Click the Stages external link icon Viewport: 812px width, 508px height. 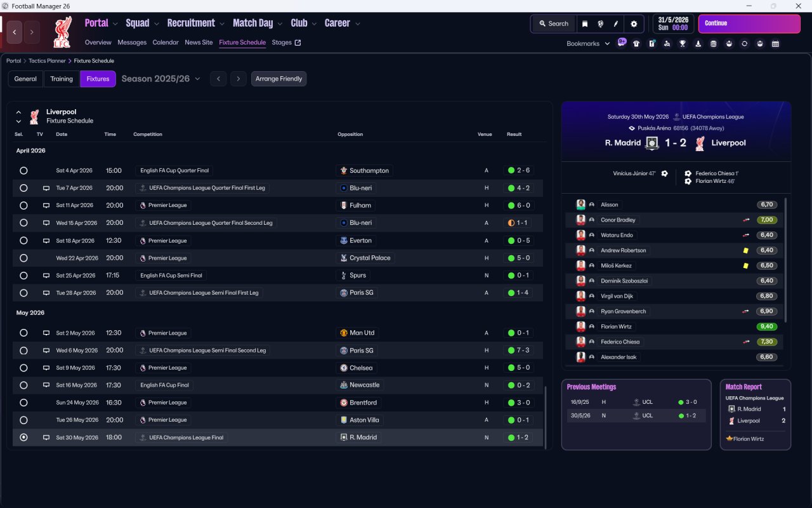[298, 43]
